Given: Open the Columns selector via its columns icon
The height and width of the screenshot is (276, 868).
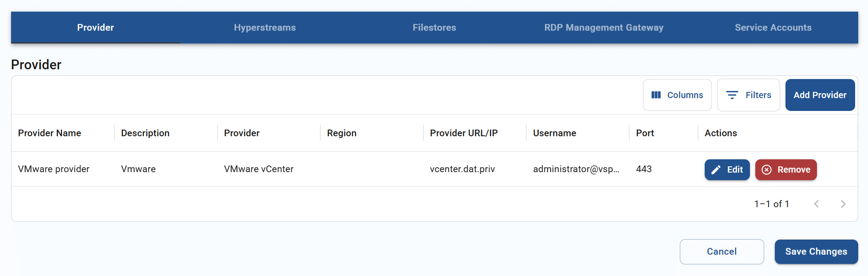Looking at the screenshot, I should coord(656,95).
